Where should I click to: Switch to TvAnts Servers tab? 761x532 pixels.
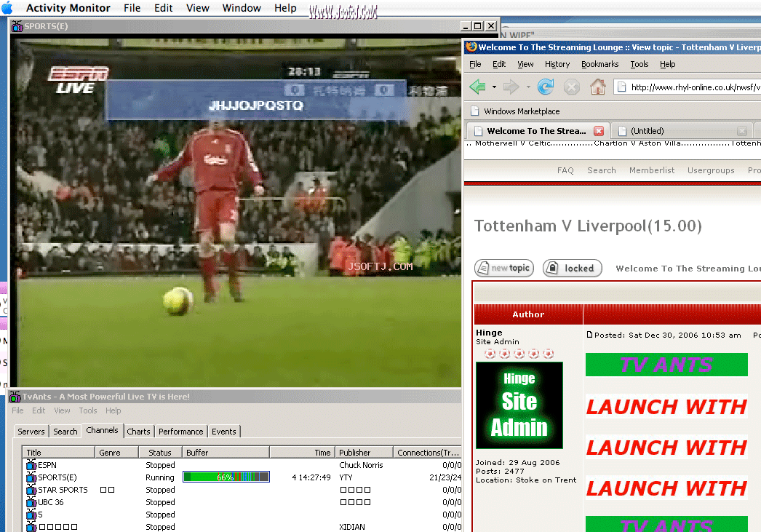(31, 432)
